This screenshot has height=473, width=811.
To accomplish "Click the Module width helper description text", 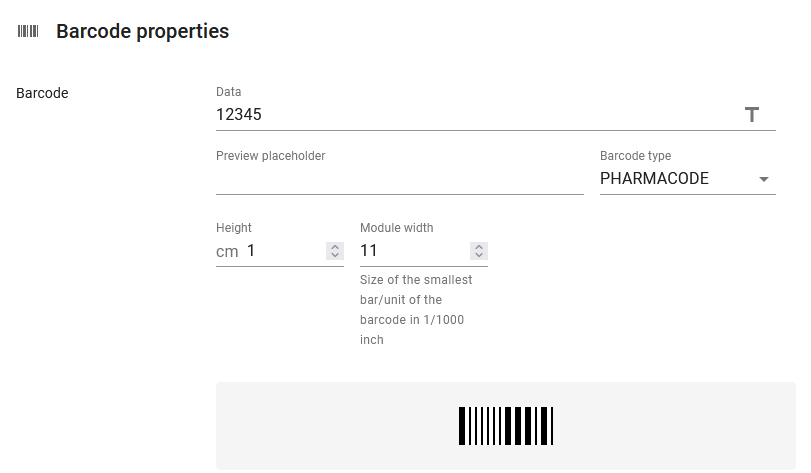I will (x=416, y=310).
